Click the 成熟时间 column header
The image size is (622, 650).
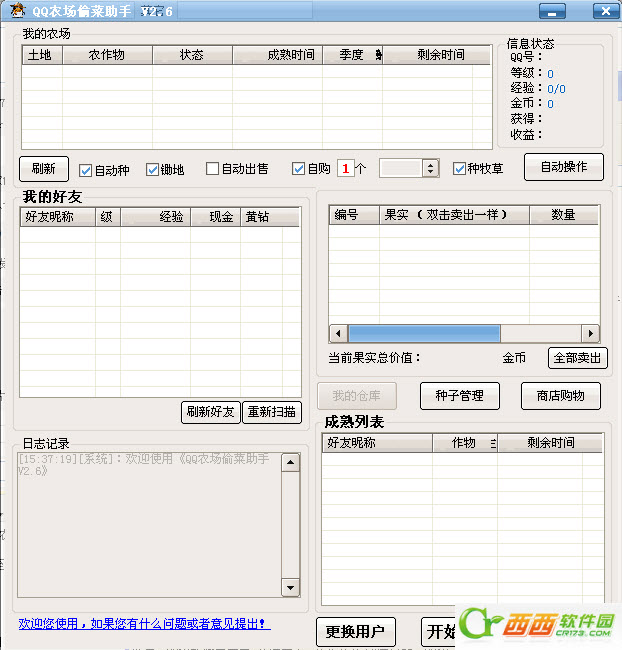tap(277, 55)
